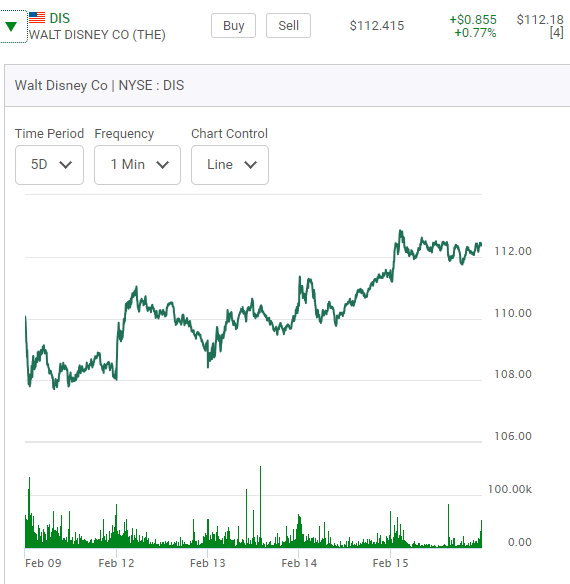Open the DIS ticker symbol link
Screen dimensions: 570x584
click(x=60, y=18)
